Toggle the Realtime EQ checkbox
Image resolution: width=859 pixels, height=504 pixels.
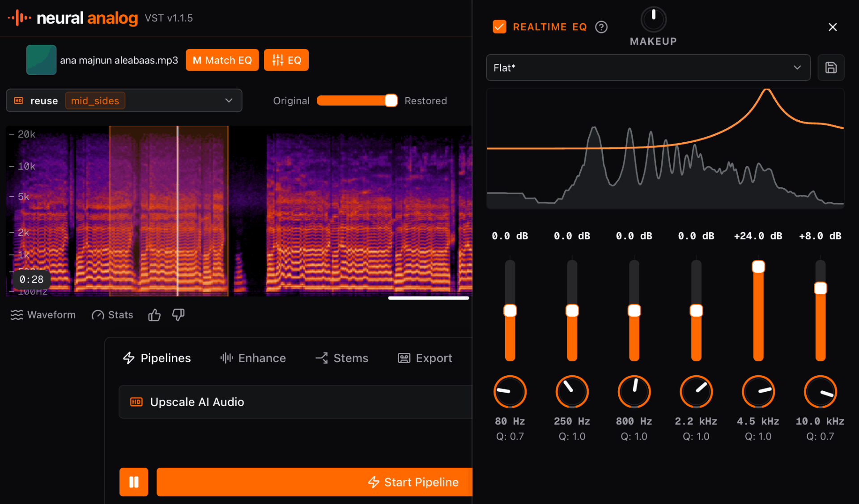click(499, 27)
